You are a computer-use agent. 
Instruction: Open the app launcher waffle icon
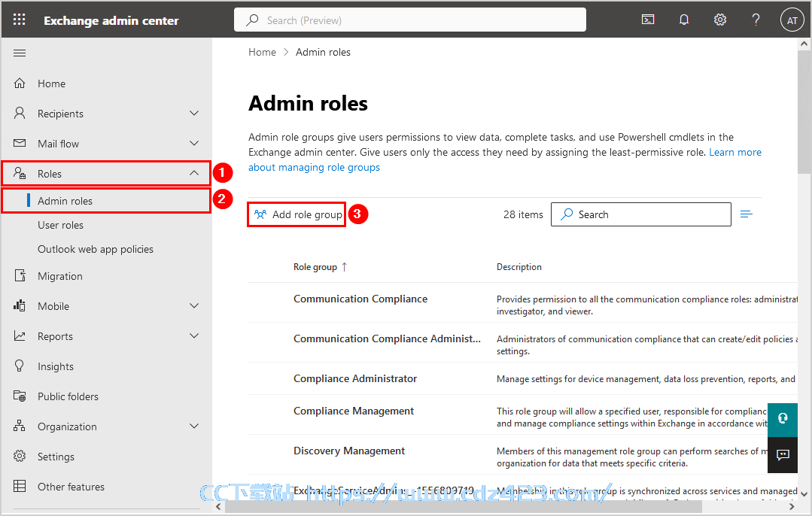(19, 20)
